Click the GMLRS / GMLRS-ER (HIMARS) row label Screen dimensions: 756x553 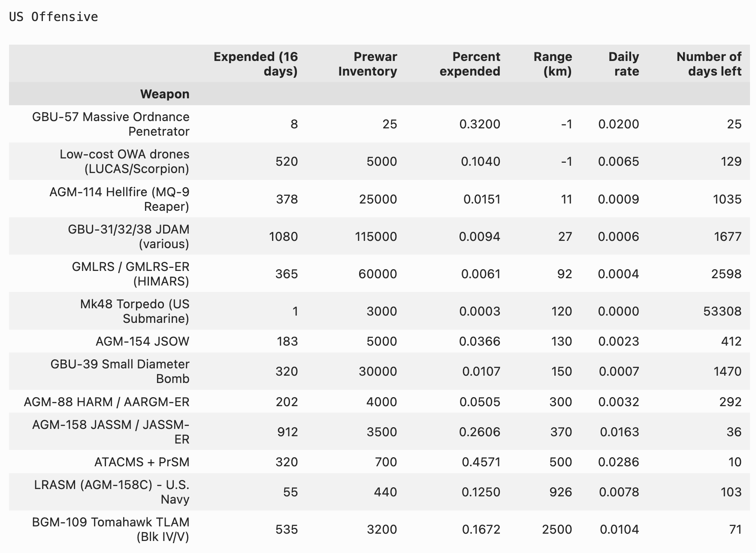coord(130,274)
